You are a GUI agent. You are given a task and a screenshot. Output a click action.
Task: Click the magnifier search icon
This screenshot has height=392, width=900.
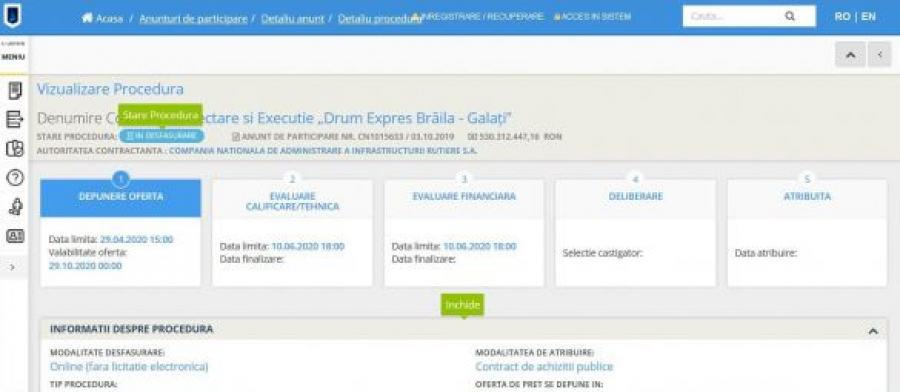790,17
